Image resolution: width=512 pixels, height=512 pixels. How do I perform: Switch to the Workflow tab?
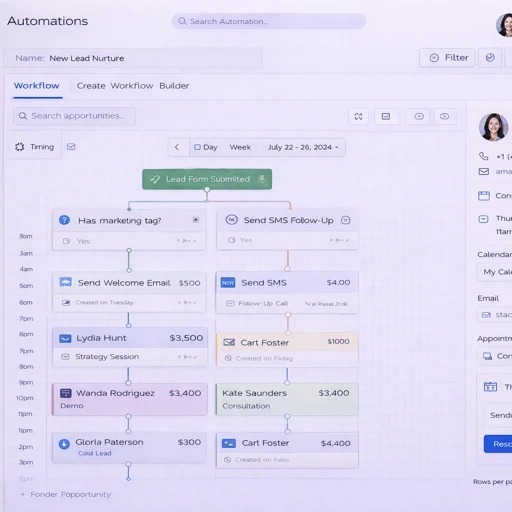coord(37,86)
